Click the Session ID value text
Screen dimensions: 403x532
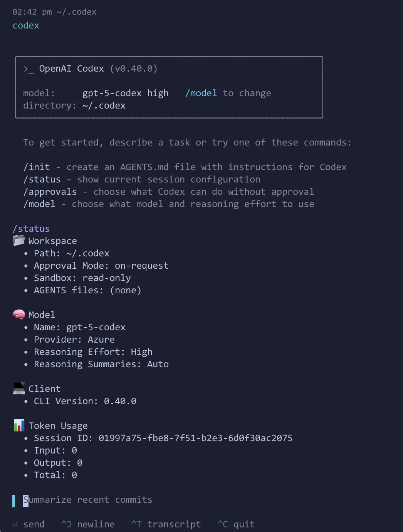[x=195, y=438]
